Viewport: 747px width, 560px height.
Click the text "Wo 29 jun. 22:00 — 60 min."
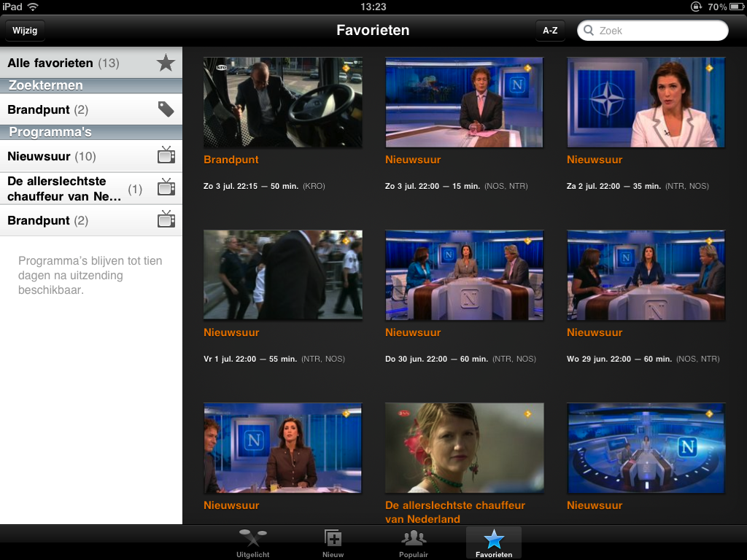[x=619, y=359]
